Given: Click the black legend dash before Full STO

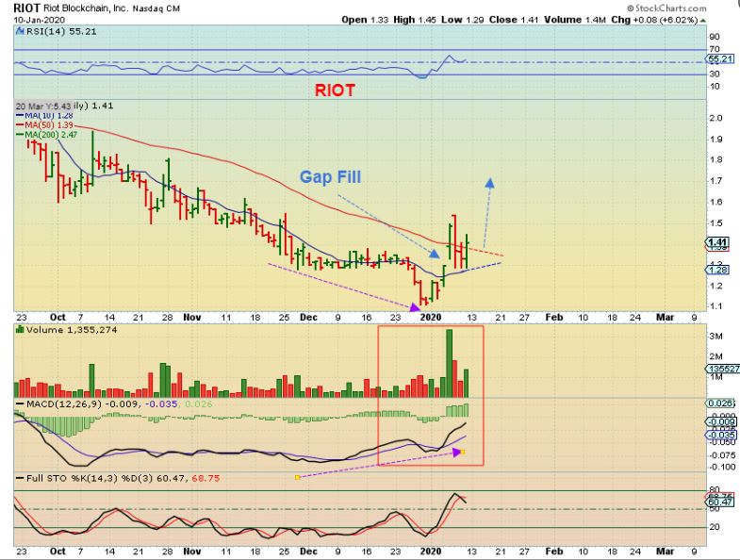Looking at the screenshot, I should 21,478.
